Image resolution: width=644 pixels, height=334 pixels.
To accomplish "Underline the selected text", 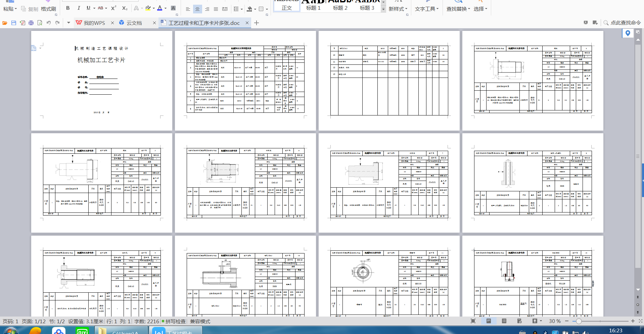I will tap(88, 8).
